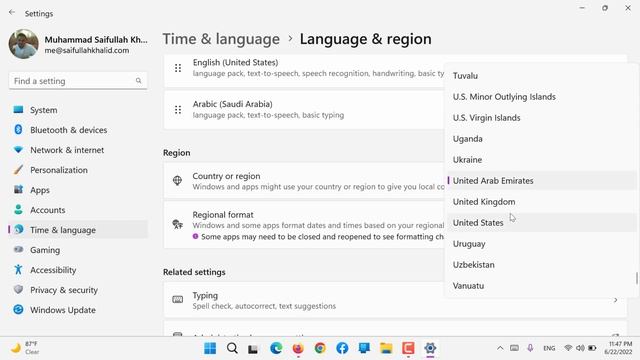Open Bluetooth & devices settings

(x=78, y=130)
